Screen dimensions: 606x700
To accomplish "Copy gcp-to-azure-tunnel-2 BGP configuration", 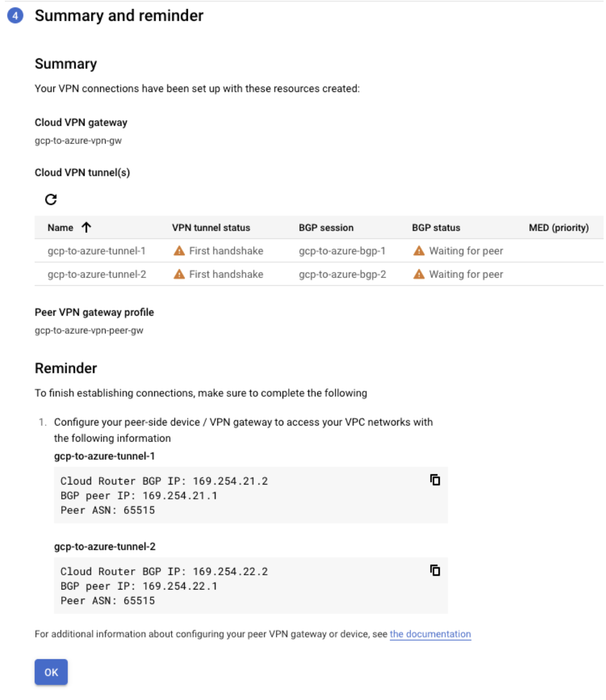I will coord(436,570).
